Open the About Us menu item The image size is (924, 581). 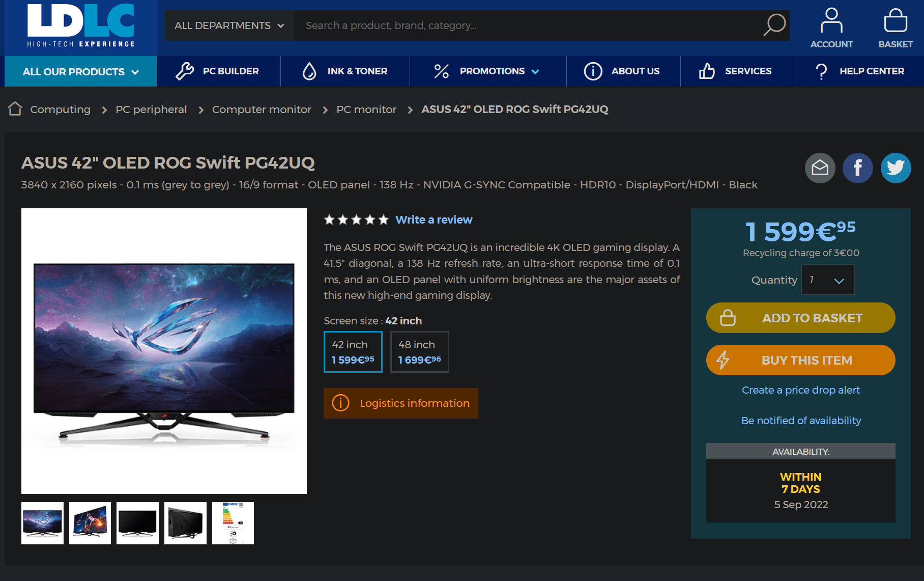(623, 71)
